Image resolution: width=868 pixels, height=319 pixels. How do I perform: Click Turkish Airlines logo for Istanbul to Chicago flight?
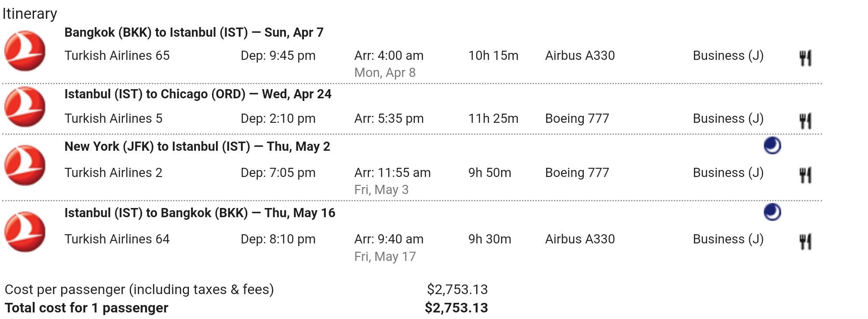25,107
